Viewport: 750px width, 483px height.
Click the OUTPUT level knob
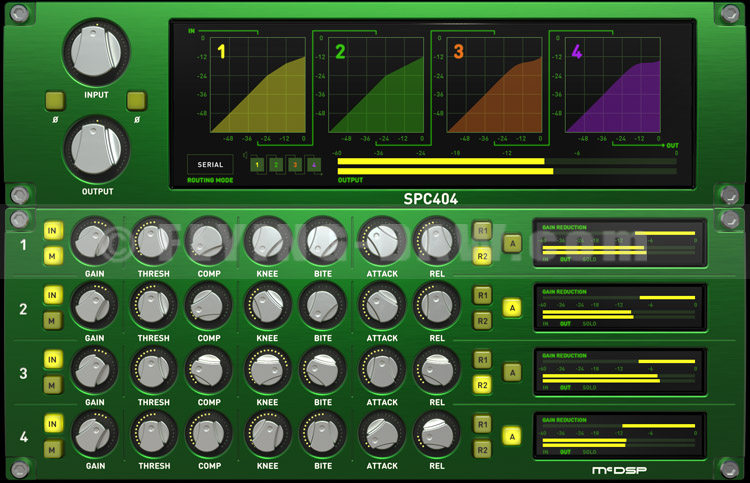(96, 149)
